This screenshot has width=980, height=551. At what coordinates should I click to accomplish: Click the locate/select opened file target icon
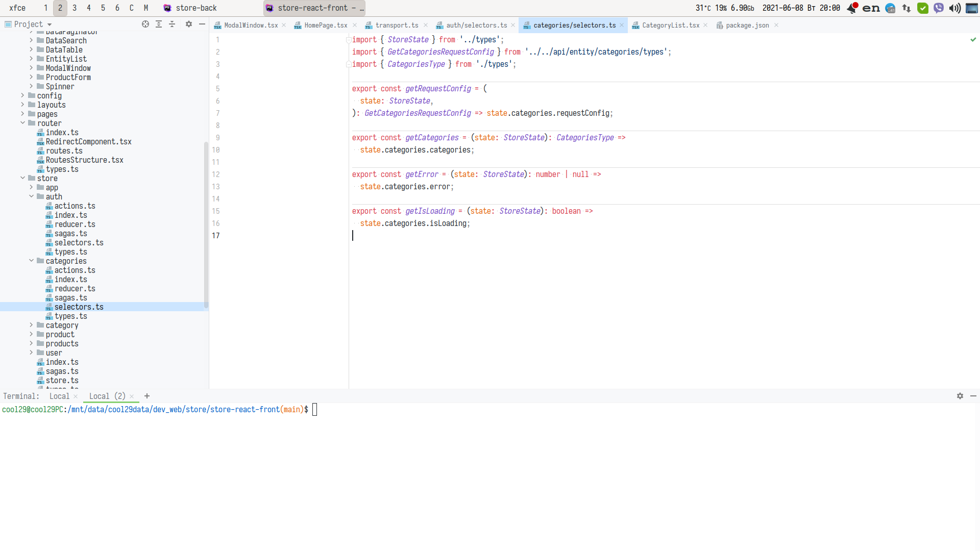tap(145, 24)
